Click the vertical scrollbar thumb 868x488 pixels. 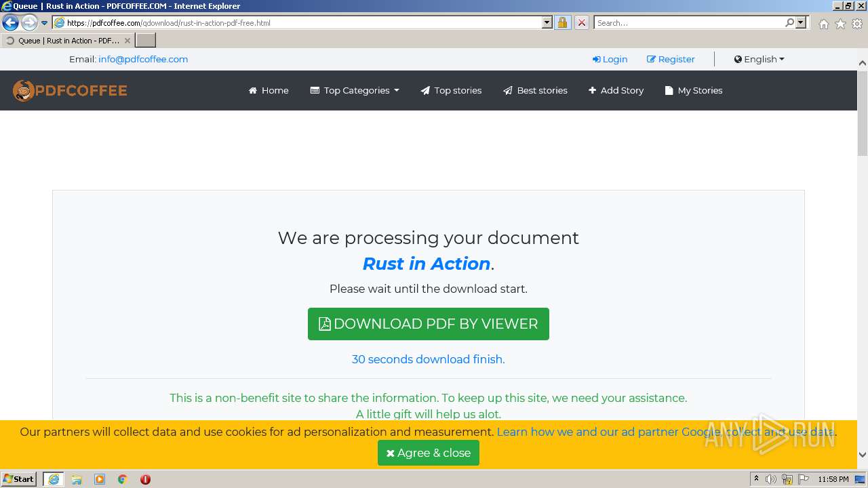863,113
